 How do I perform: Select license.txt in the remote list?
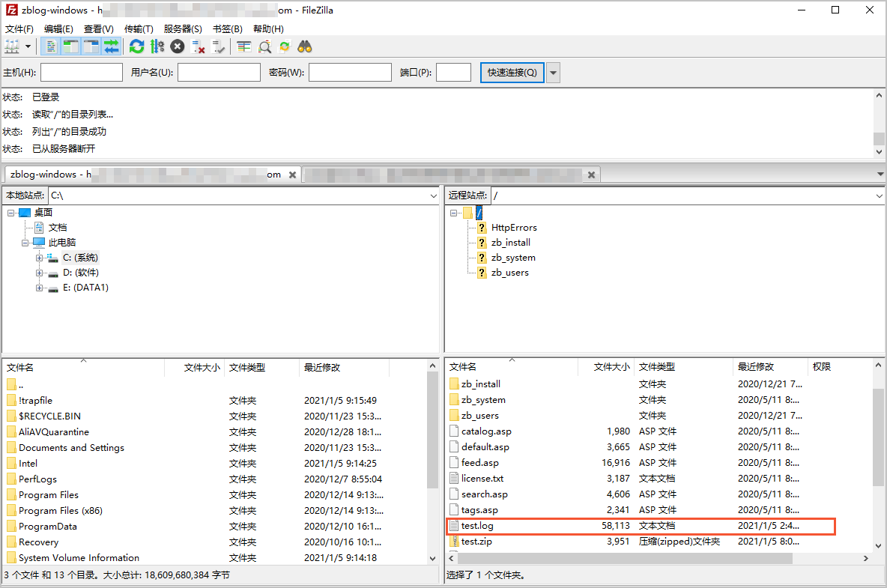point(659,479)
